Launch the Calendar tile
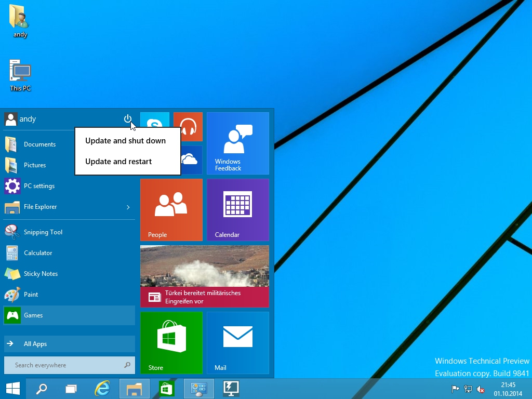The image size is (532, 399). (238, 210)
